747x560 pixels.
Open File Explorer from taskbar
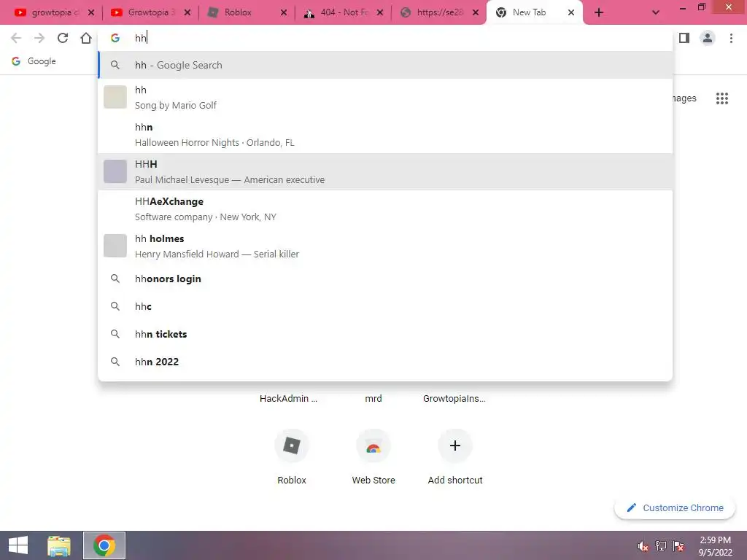(x=59, y=545)
